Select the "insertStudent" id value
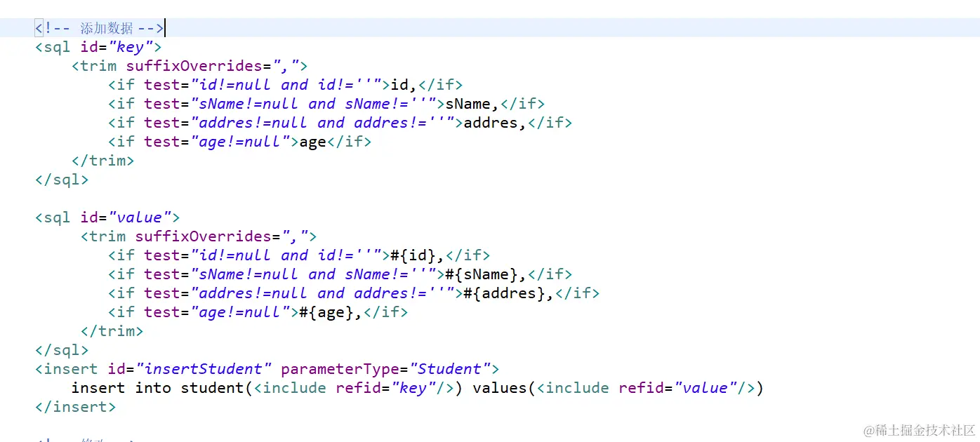The height and width of the screenshot is (442, 980). coord(204,369)
